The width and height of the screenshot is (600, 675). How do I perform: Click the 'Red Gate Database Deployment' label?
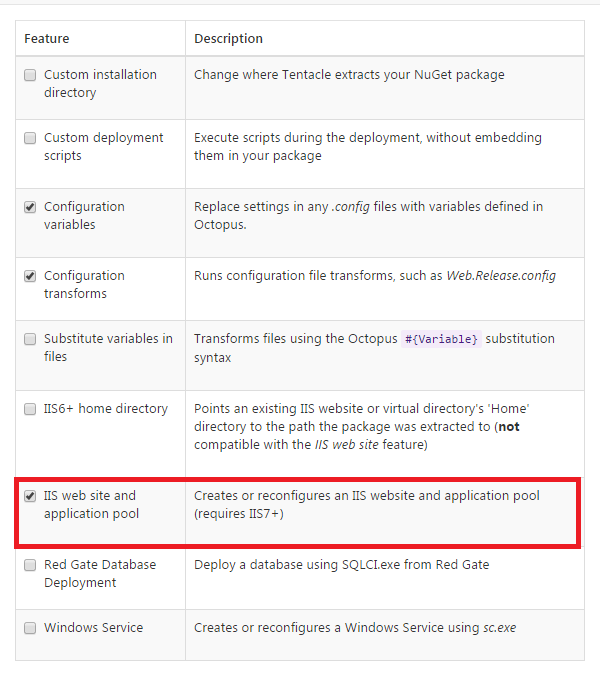tap(100, 574)
